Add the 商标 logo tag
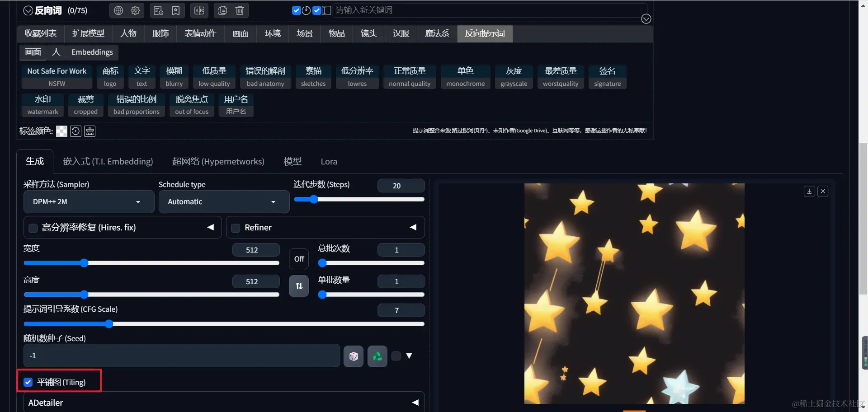 point(110,77)
